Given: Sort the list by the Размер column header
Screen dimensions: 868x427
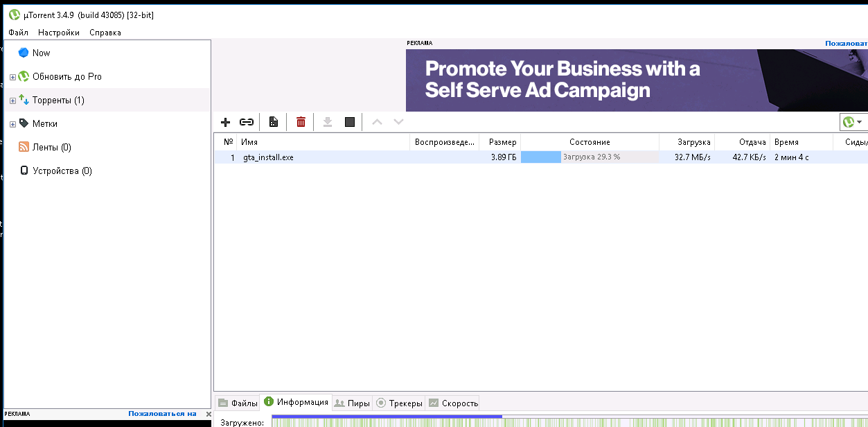Looking at the screenshot, I should pyautogui.click(x=500, y=142).
